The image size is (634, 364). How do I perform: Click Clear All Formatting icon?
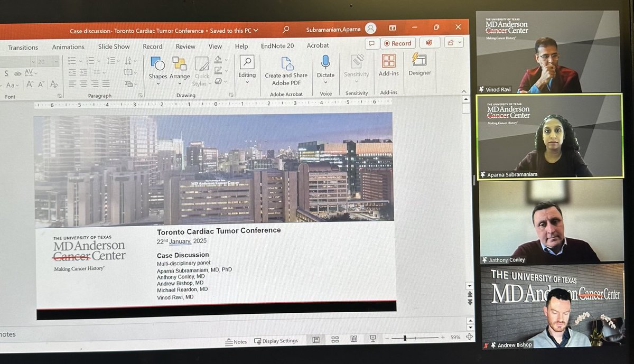click(x=53, y=85)
